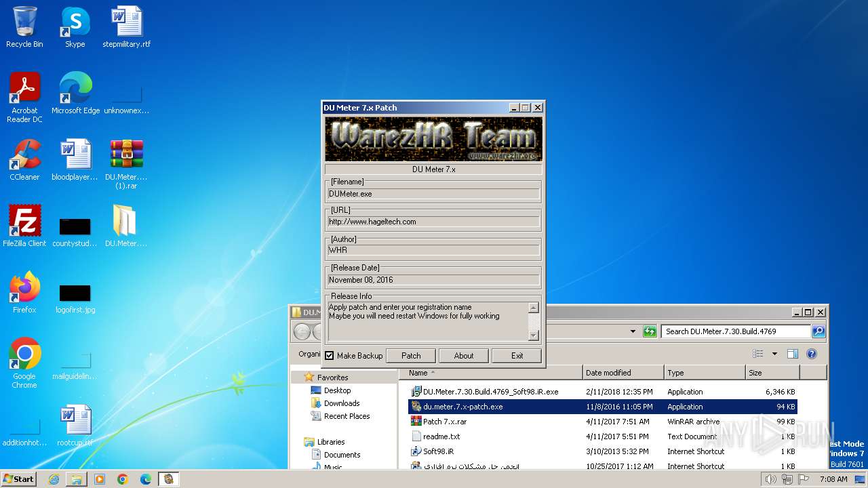Launch Google Chrome desktop shortcut
The image size is (868, 488).
click(x=24, y=363)
